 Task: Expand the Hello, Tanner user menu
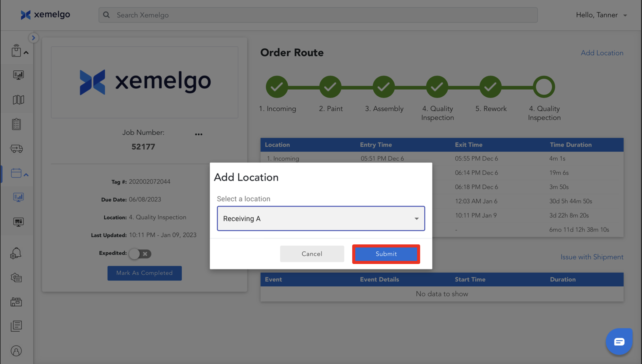click(601, 15)
